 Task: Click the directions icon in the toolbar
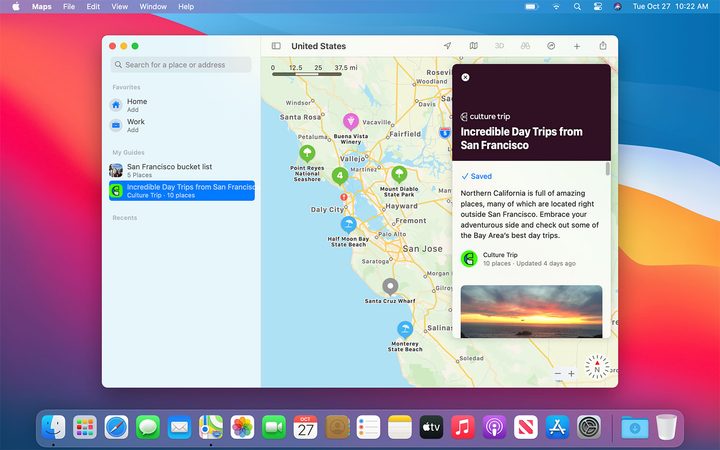coord(551,46)
